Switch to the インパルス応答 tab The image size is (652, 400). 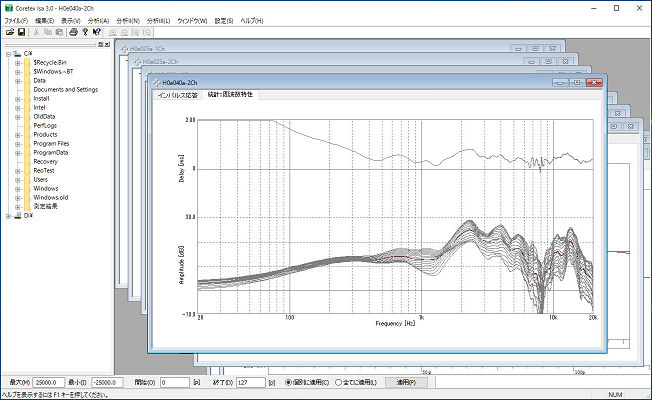178,95
